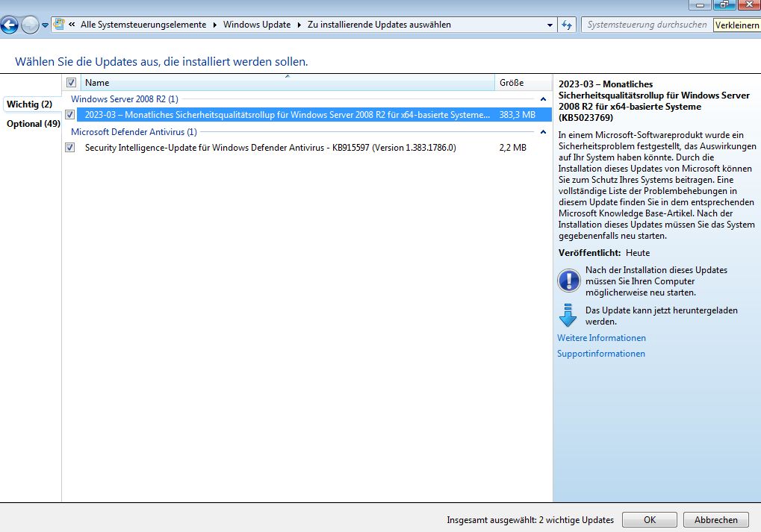761x532 pixels.
Task: Click the Systemsteuerung durchsuchen search field
Action: 647,25
